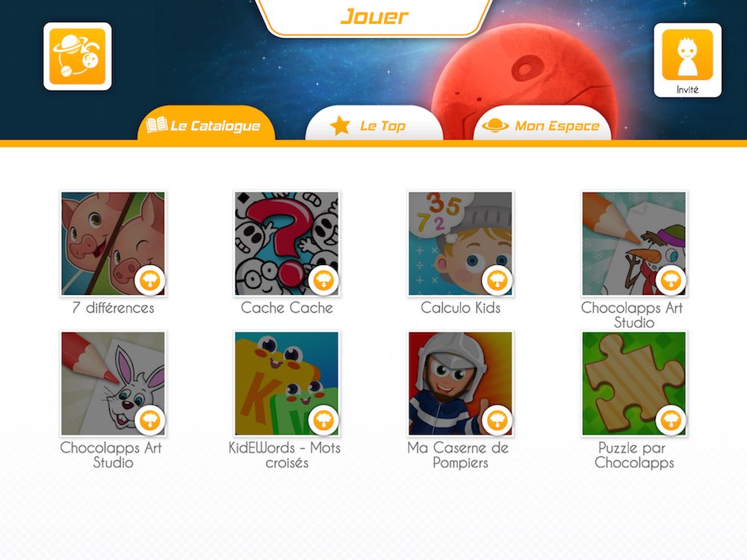Screen dimensions: 747x560
Task: Click the 'KidEWords - Mots croisés' title
Action: (x=285, y=455)
